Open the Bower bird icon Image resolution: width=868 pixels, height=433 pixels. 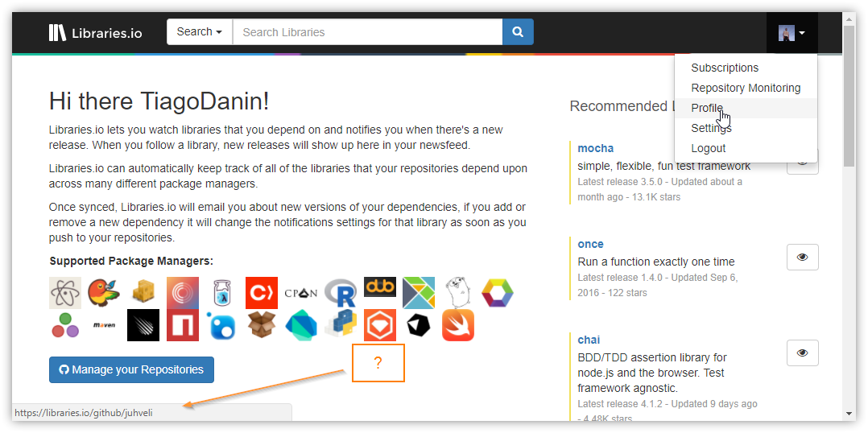coord(104,292)
